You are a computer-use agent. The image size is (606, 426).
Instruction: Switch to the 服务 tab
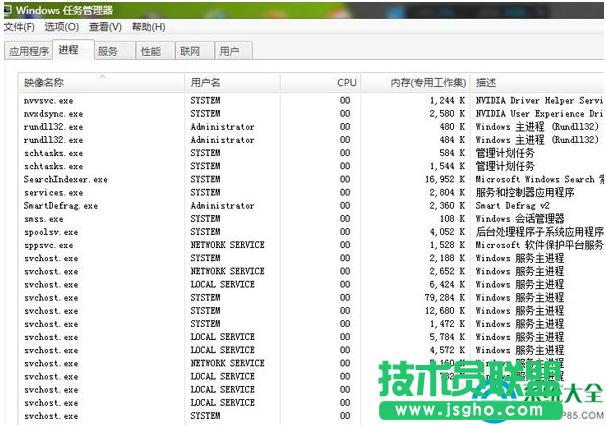click(108, 51)
